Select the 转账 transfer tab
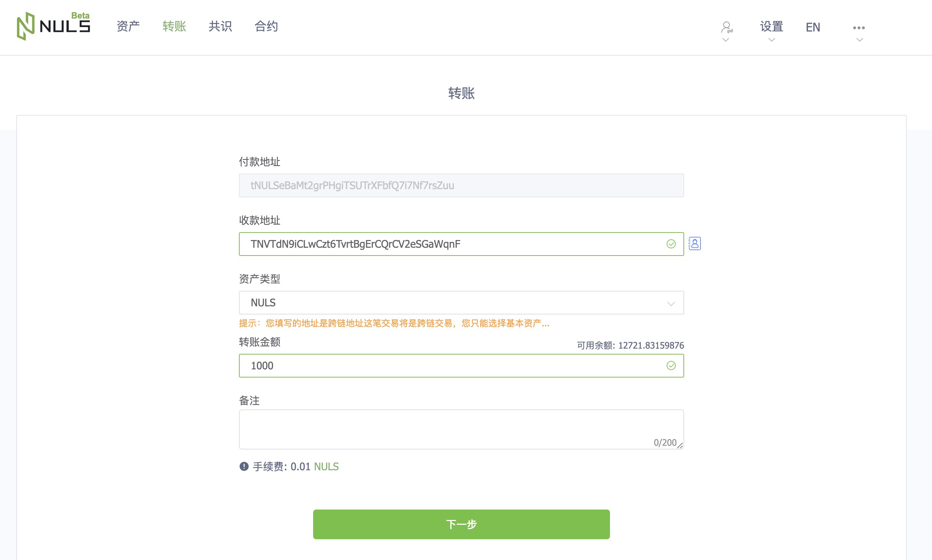Viewport: 932px width, 560px height. coord(174,26)
